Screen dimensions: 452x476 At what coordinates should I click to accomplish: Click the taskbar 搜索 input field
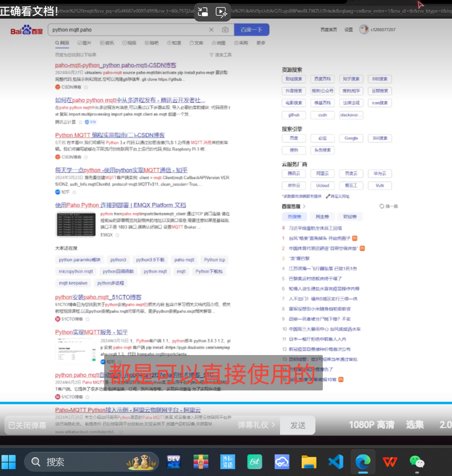[x=91, y=462]
